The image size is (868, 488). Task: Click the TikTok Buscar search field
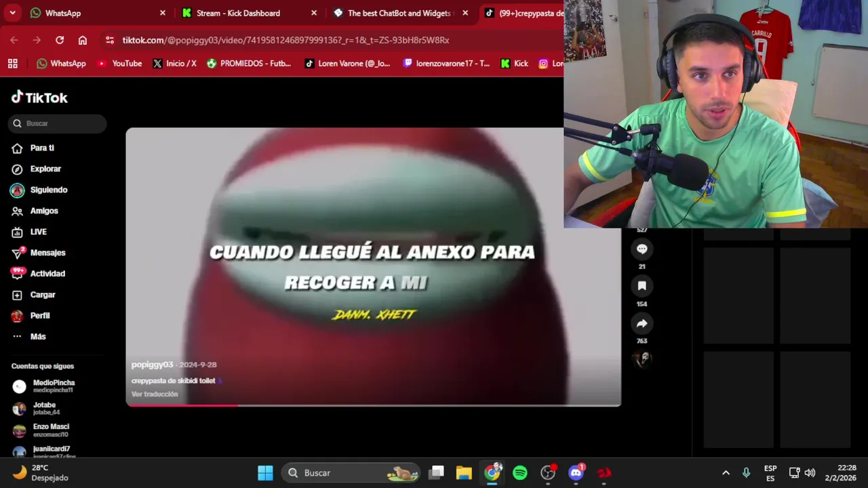[x=58, y=123]
